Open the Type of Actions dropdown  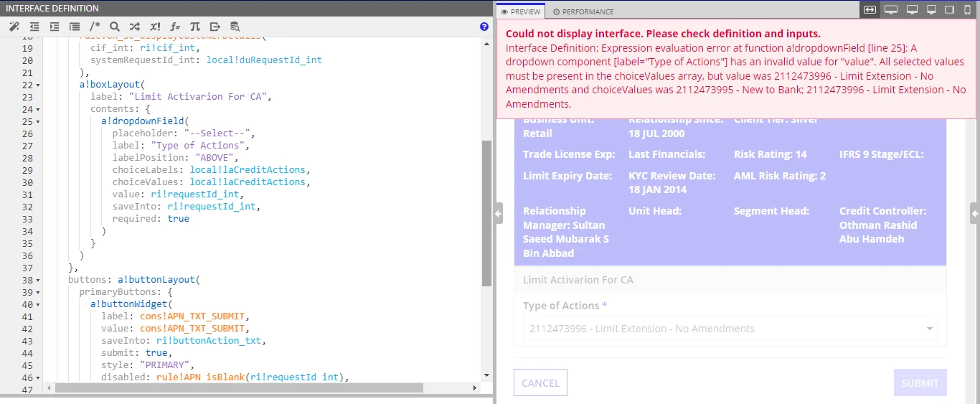[730, 329]
